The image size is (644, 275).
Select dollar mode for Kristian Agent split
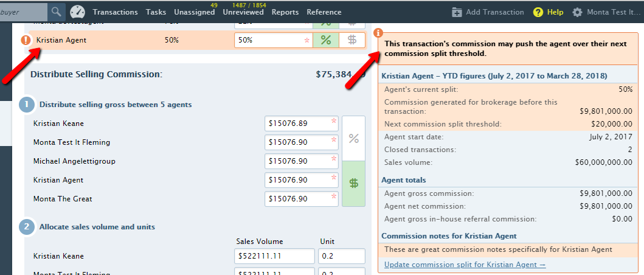[352, 40]
